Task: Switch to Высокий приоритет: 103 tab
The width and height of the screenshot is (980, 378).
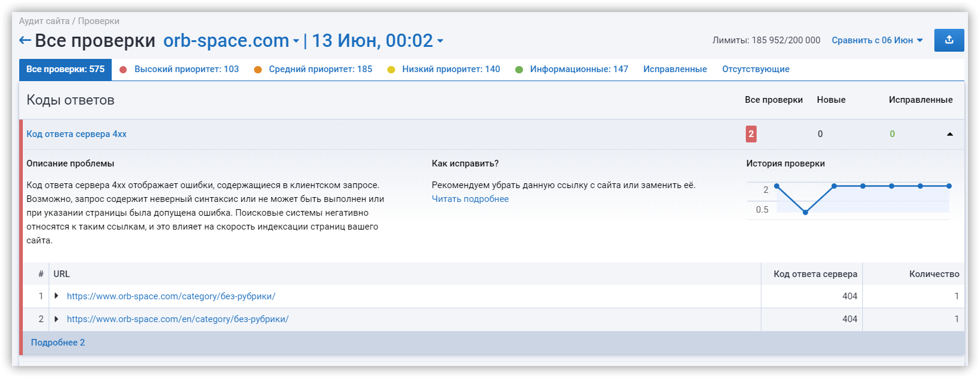Action: [x=186, y=69]
